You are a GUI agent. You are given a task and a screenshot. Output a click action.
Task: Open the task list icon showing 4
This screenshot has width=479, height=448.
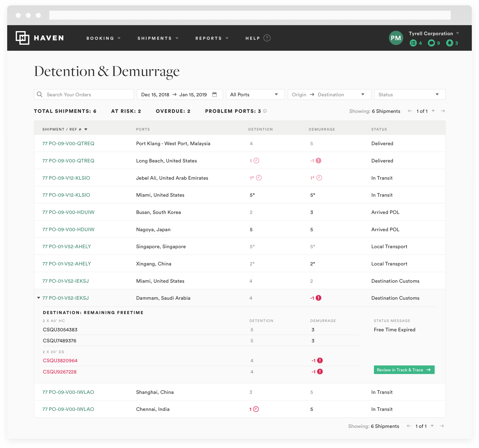pyautogui.click(x=413, y=43)
